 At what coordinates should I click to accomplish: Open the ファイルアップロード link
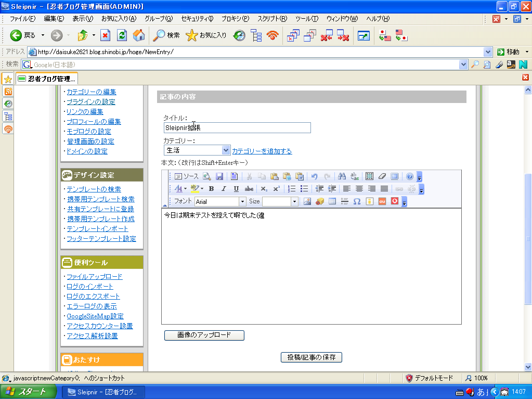94,277
